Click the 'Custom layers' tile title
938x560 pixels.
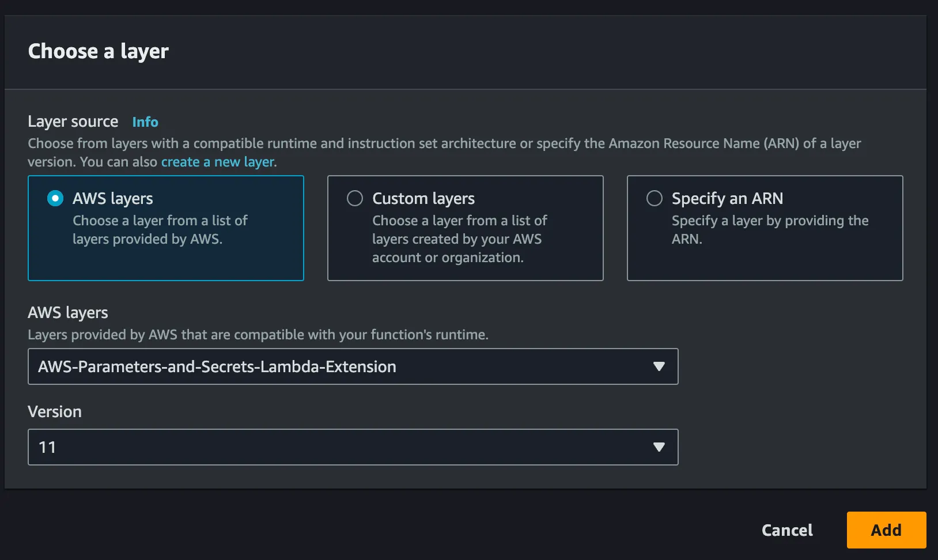(423, 199)
